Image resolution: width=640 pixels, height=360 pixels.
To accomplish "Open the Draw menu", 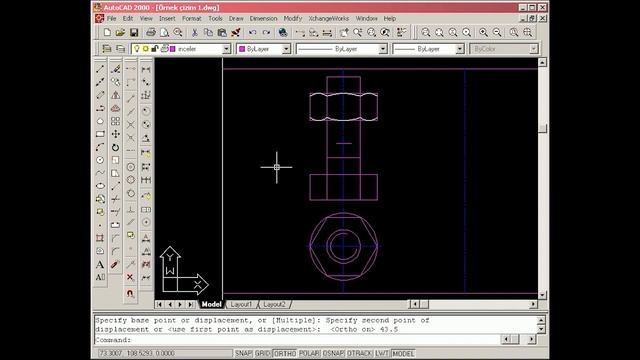I will coord(236,18).
